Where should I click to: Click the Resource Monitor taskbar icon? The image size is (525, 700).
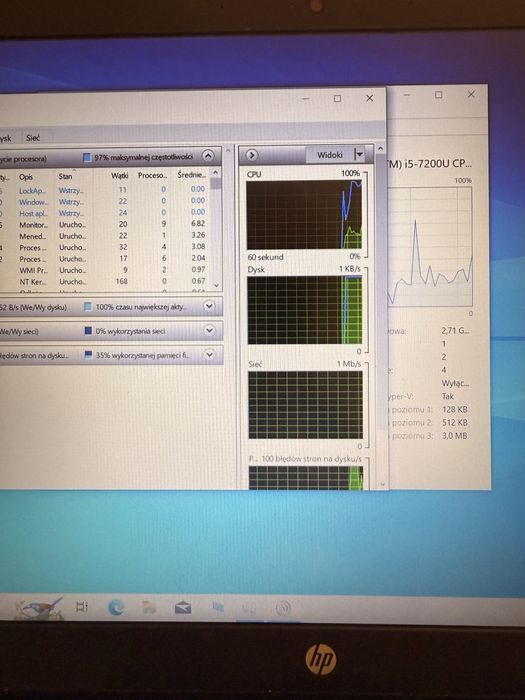coord(283,608)
